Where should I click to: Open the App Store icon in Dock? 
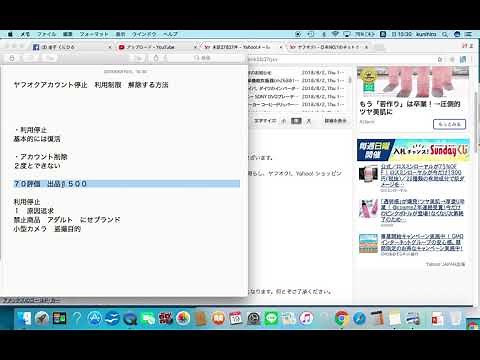[94, 319]
